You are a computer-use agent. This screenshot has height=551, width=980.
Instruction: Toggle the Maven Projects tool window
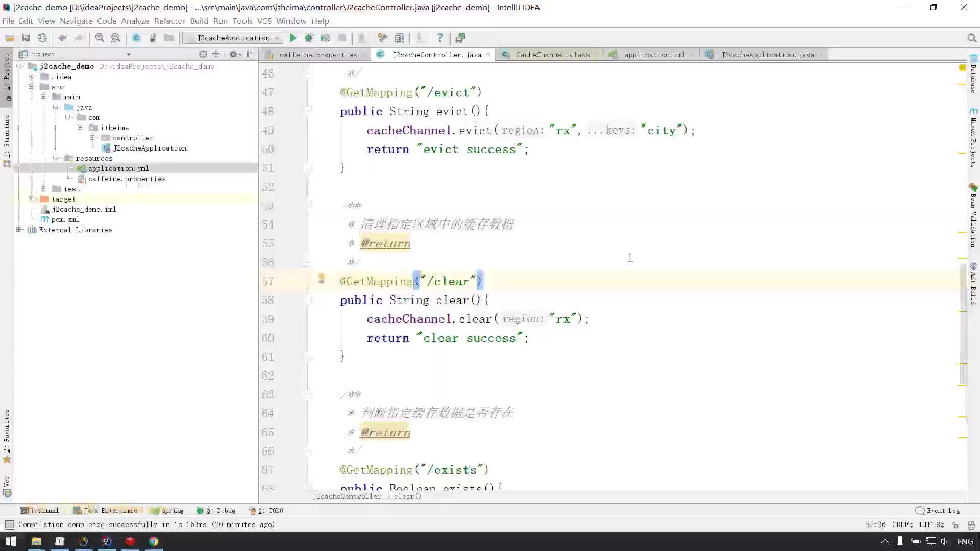973,138
